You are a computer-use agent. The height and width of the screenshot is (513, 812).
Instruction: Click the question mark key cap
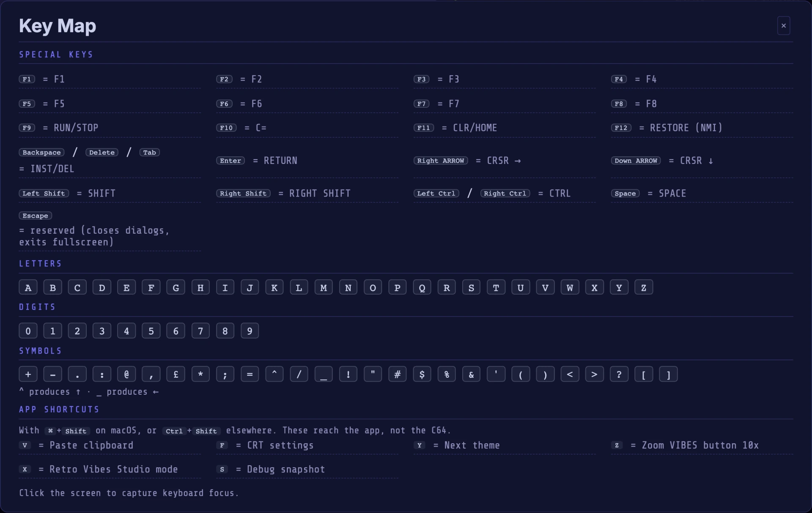(619, 374)
